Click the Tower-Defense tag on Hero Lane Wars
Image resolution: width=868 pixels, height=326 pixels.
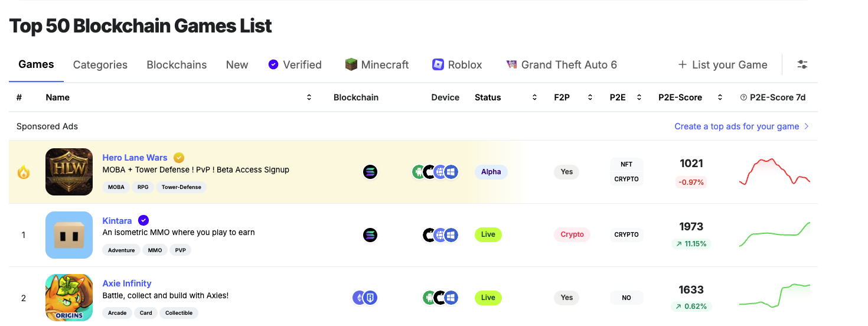click(181, 187)
